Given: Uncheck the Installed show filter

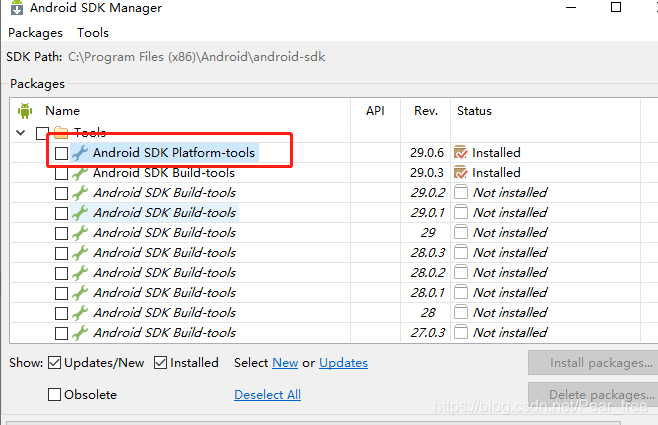Looking at the screenshot, I should (160, 362).
